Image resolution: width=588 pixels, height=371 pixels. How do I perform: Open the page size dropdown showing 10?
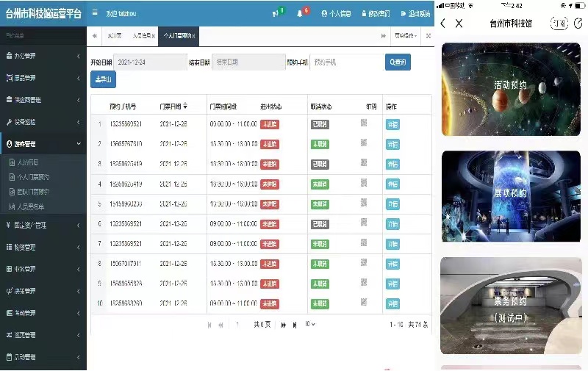point(310,324)
